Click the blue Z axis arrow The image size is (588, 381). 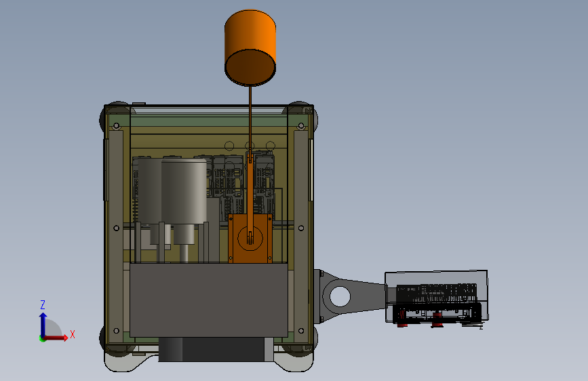coord(43,324)
